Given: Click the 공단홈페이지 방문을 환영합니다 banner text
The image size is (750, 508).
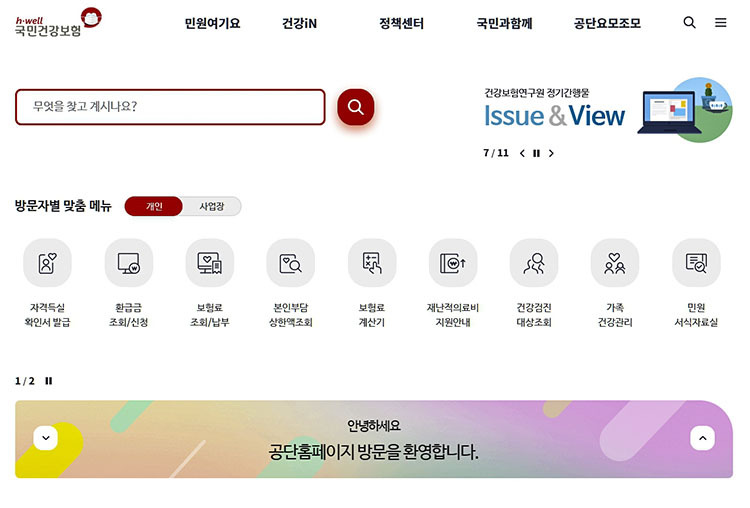Looking at the screenshot, I should pos(373,452).
